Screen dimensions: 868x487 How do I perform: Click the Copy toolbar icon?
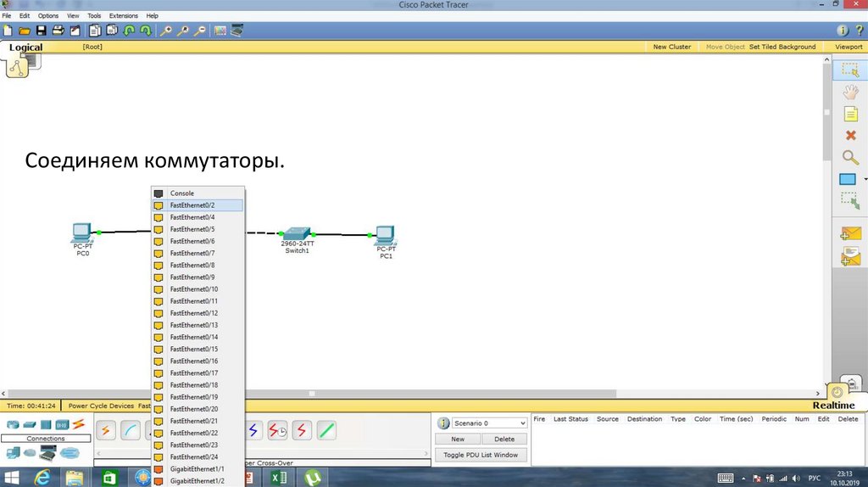click(x=95, y=31)
